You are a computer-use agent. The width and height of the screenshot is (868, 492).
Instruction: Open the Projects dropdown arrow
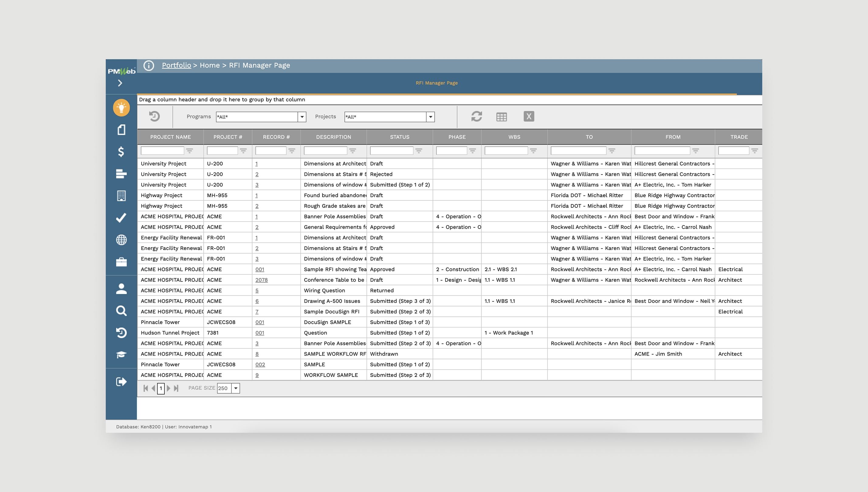click(x=430, y=117)
